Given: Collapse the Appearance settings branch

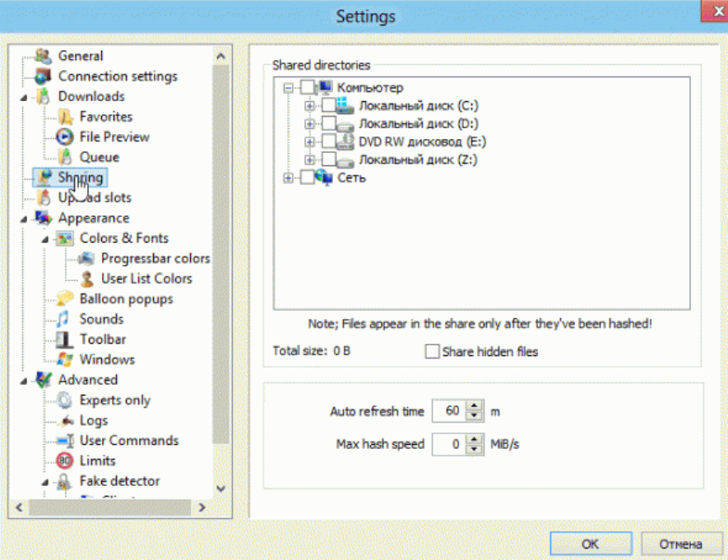Looking at the screenshot, I should click(23, 219).
